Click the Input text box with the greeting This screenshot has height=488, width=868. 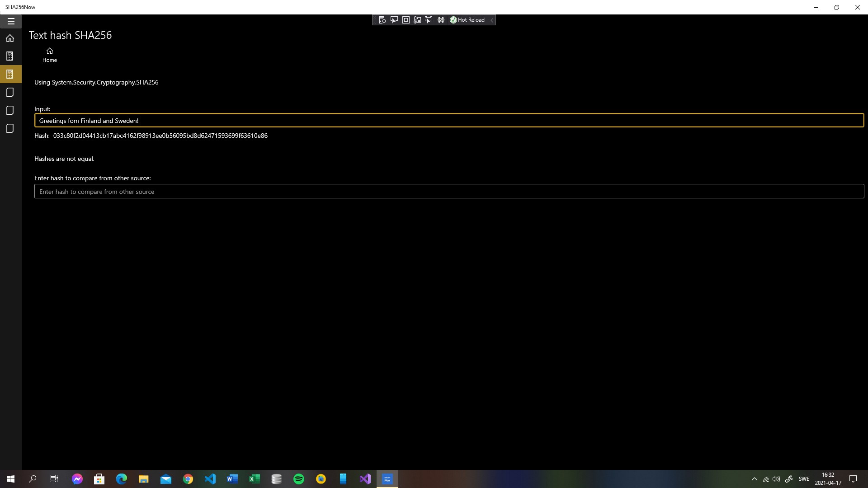449,120
